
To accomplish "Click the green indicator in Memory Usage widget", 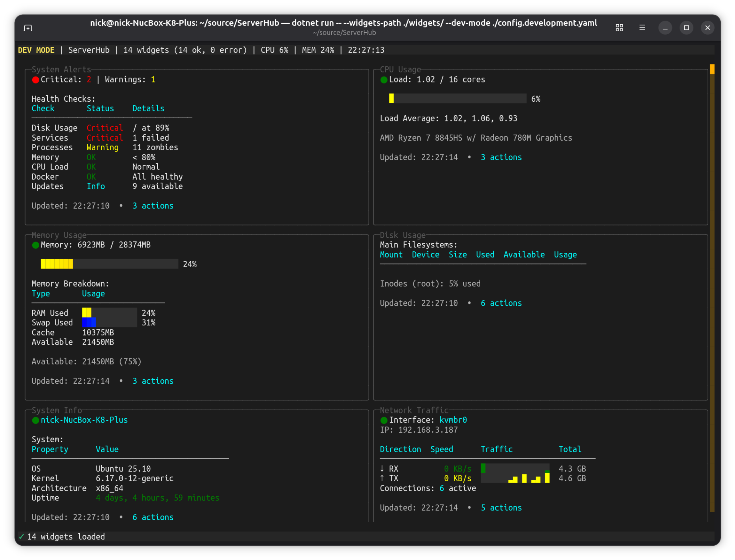I will pos(35,245).
